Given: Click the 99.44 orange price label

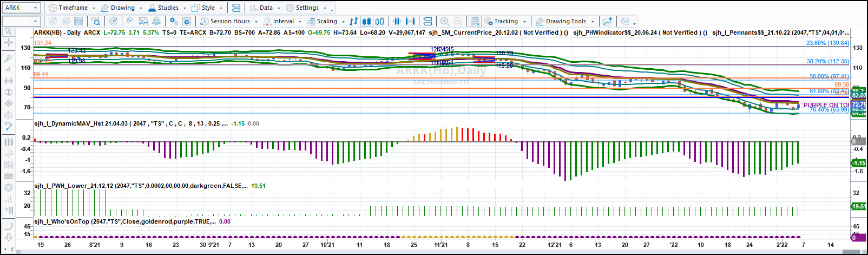Looking at the screenshot, I should 41,74.
